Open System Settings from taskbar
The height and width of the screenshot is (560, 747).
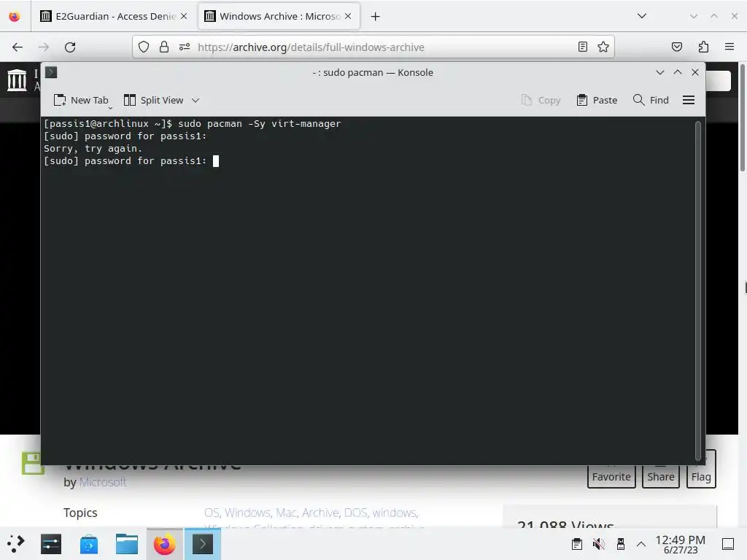(51, 544)
